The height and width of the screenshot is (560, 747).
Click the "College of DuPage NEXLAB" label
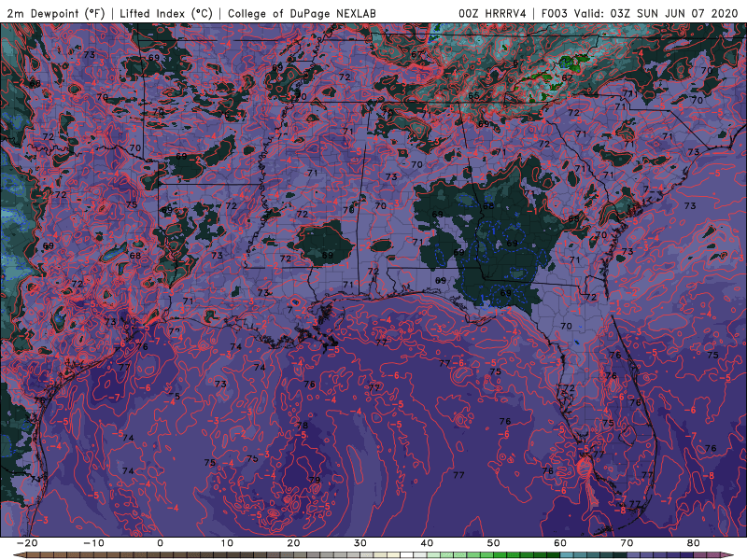pos(302,13)
